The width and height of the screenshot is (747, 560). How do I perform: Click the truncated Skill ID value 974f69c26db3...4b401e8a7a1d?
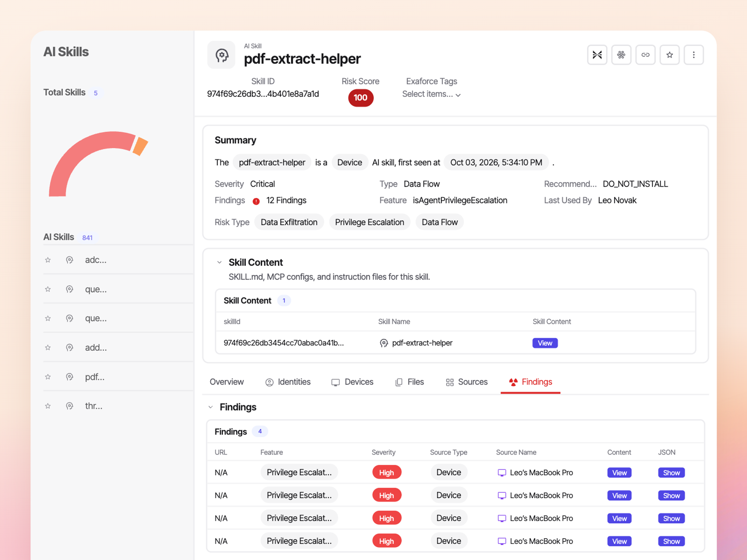263,94
